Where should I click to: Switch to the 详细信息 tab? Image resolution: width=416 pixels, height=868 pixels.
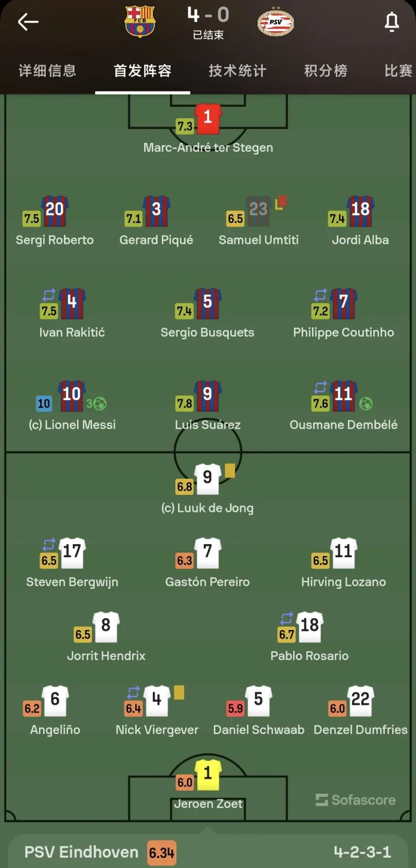pyautogui.click(x=47, y=71)
